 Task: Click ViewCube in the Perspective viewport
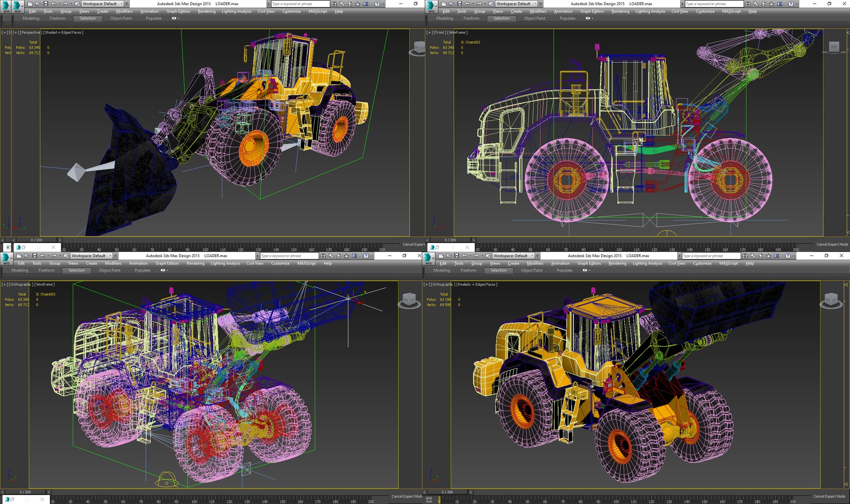pyautogui.click(x=418, y=49)
